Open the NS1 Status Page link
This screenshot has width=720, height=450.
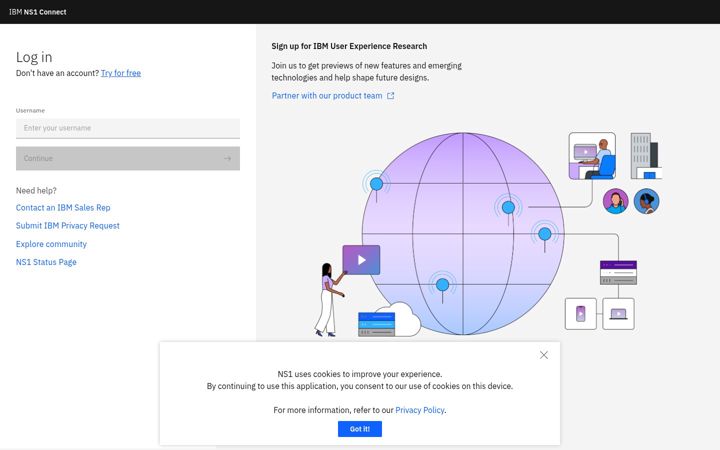coord(46,262)
